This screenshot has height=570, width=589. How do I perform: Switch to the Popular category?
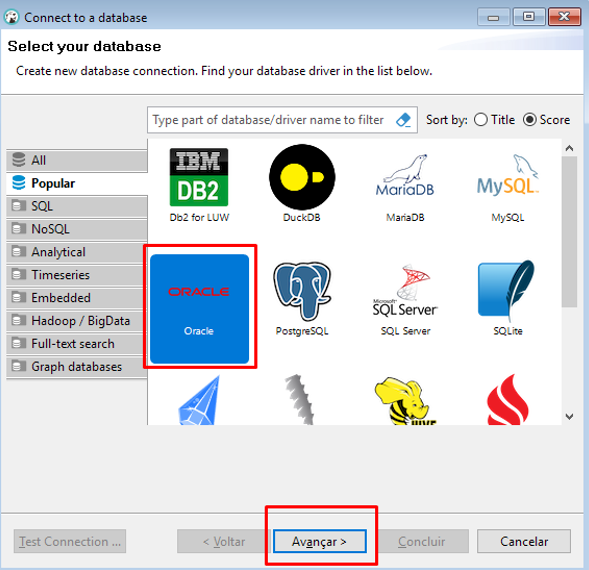[77, 183]
